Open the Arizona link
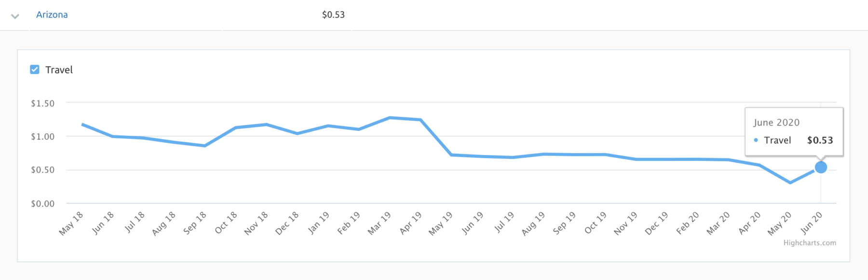The image size is (868, 280). [52, 14]
